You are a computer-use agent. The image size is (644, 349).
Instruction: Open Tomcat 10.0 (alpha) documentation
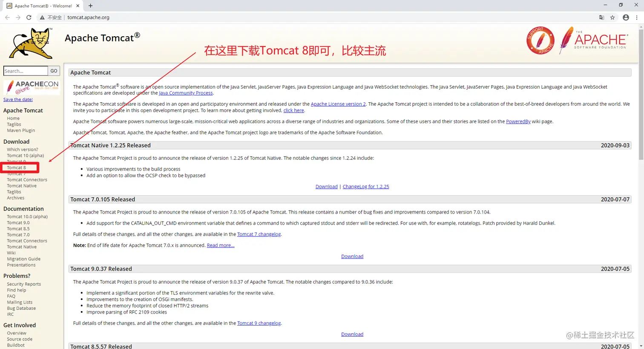(x=27, y=216)
